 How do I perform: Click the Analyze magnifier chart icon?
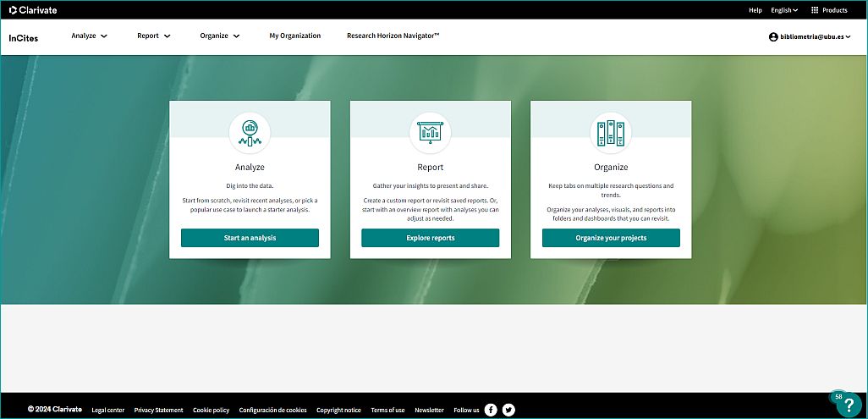[x=250, y=131]
